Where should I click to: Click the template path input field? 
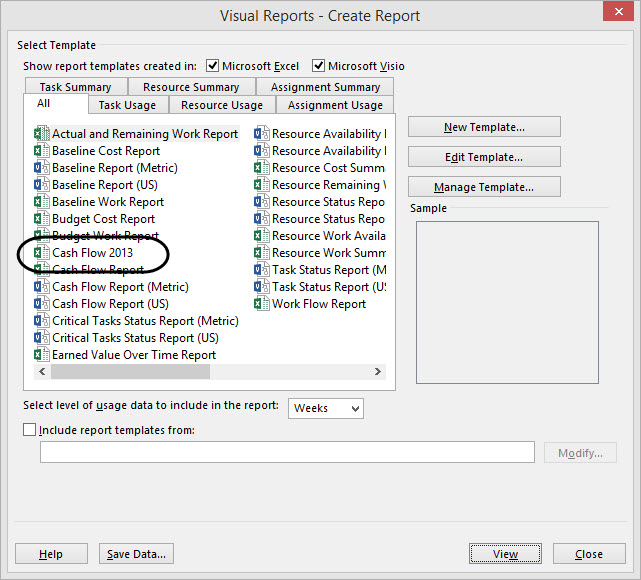click(x=287, y=452)
